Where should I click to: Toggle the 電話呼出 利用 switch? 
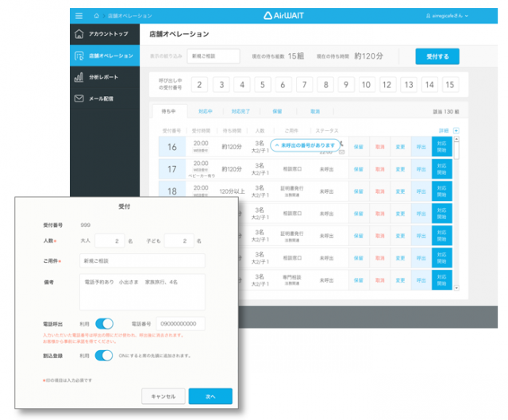pos(104,323)
